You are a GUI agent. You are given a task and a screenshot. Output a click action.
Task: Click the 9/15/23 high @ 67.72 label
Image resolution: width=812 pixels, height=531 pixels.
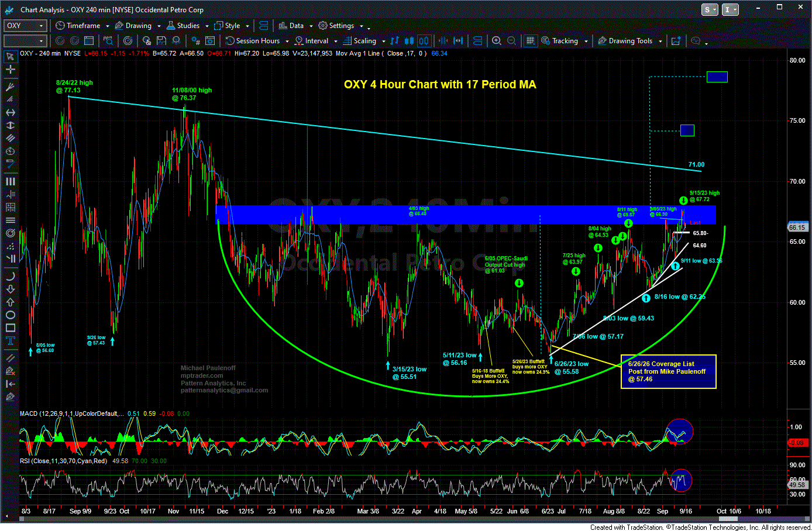tap(704, 196)
